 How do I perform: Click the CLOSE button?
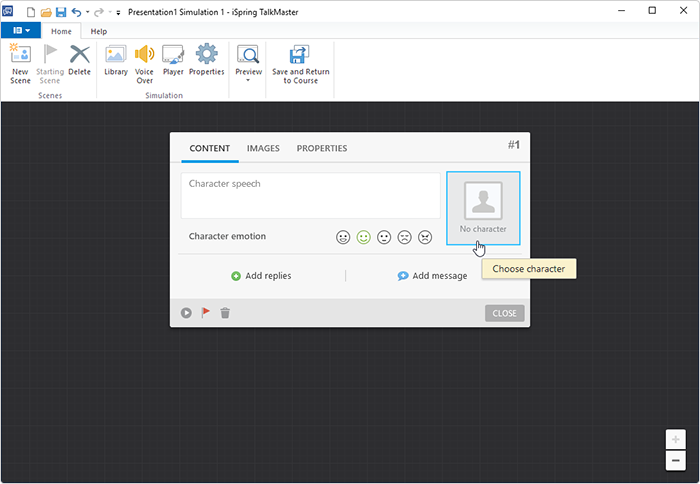point(504,313)
